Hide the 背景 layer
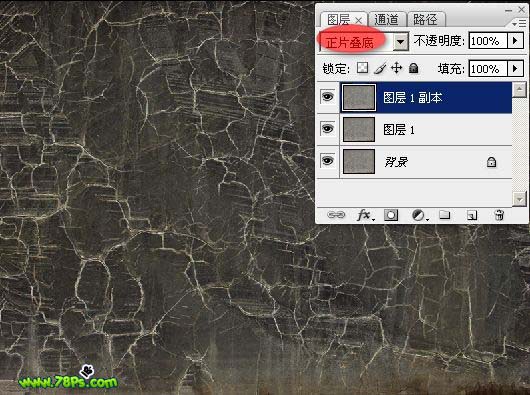The height and width of the screenshot is (395, 530). 327,161
